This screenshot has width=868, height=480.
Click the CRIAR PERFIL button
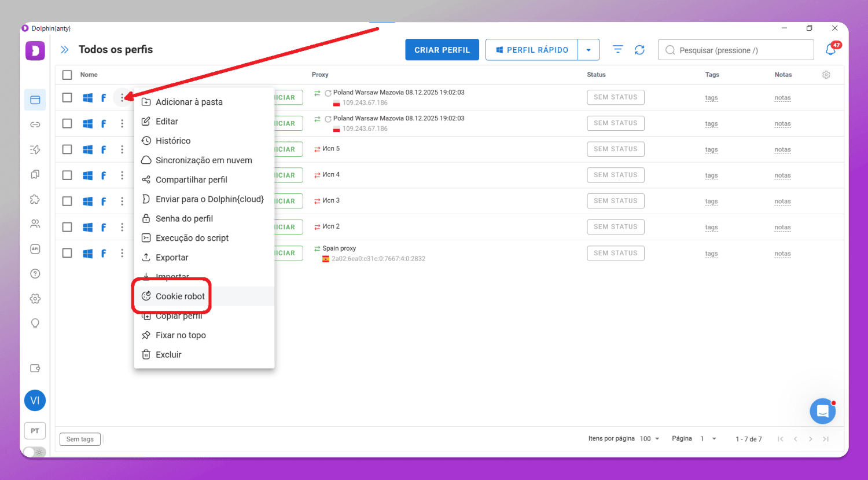442,50
